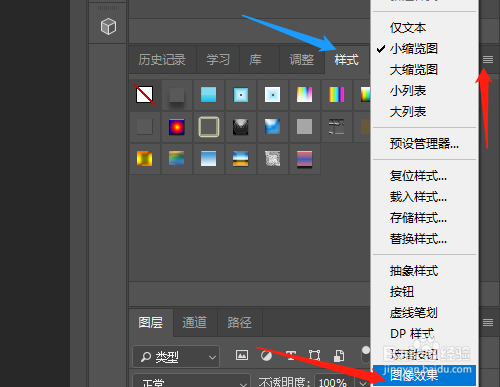Apply the purple-red striped style
Screen dimensions: 500x387
click(304, 159)
